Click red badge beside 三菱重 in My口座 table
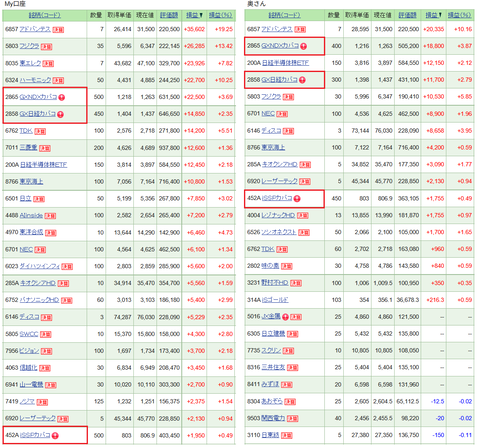Screen dimensions: 480x448 45,148
